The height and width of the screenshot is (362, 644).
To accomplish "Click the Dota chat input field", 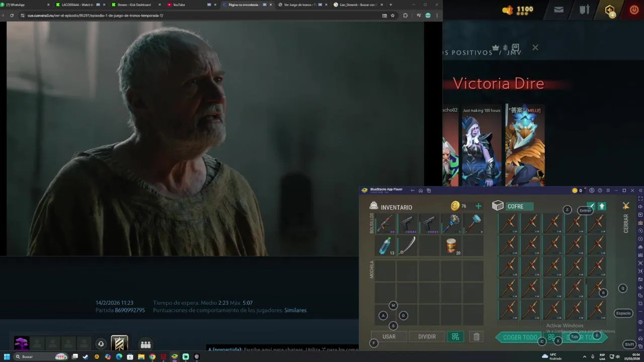I will coord(283,349).
